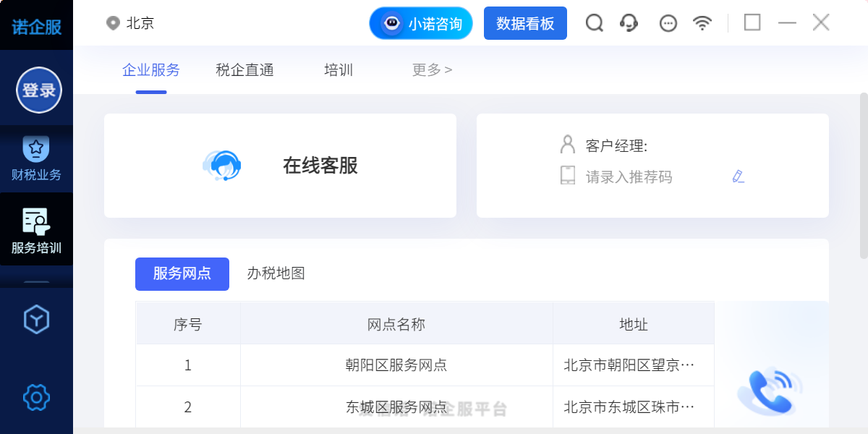Click the location pin beside 北京
This screenshot has width=868, height=434.
[x=112, y=22]
